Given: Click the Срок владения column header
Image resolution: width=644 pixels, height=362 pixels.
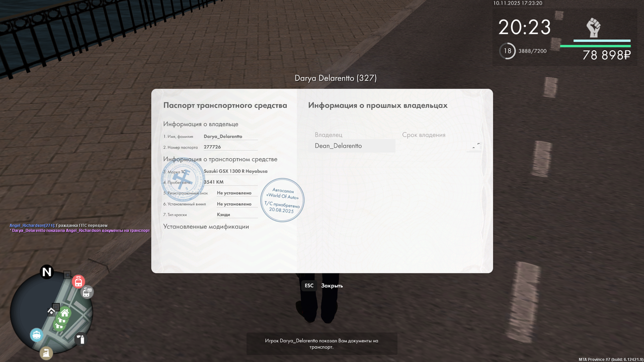Looking at the screenshot, I should 424,135.
